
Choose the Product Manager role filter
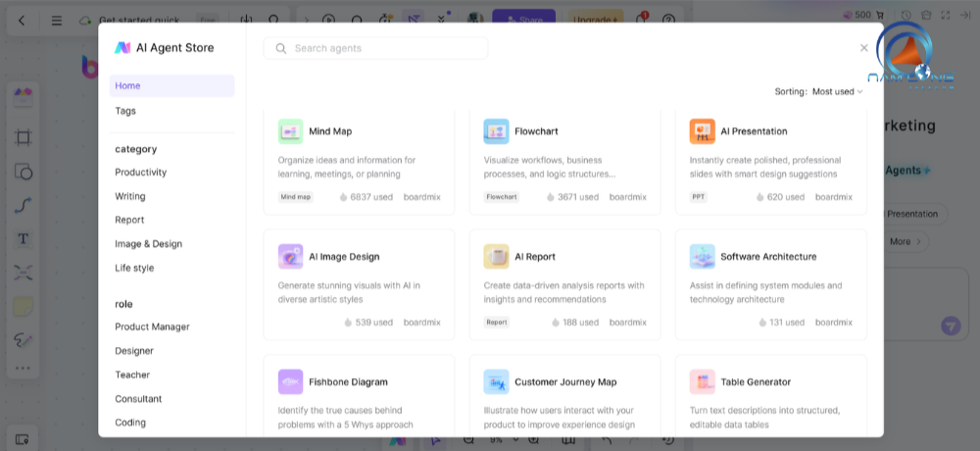pyautogui.click(x=152, y=326)
